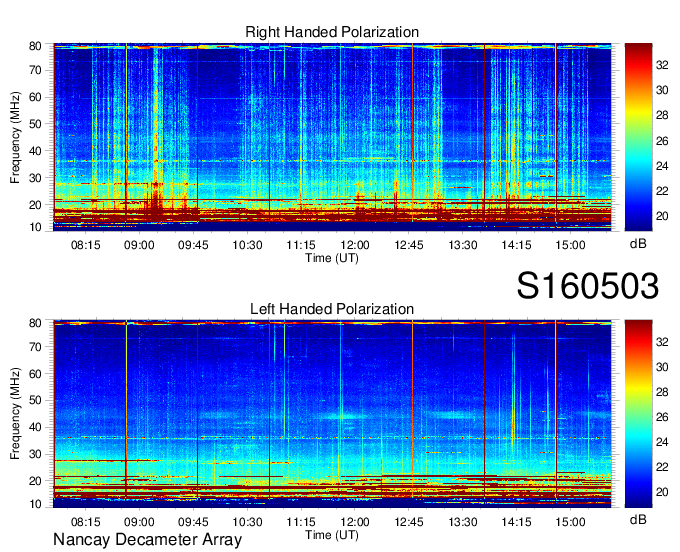The image size is (680, 552).
Task: Click the 10:30 tick label on top plot
Action: (x=247, y=245)
